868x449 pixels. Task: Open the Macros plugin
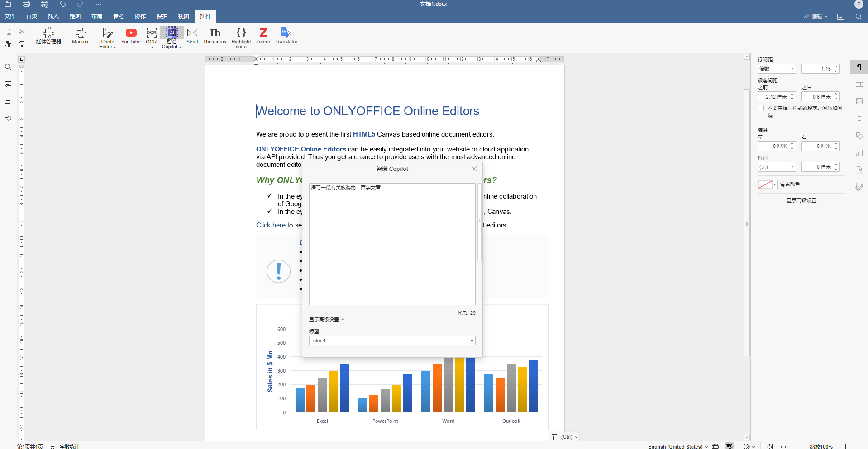click(80, 36)
